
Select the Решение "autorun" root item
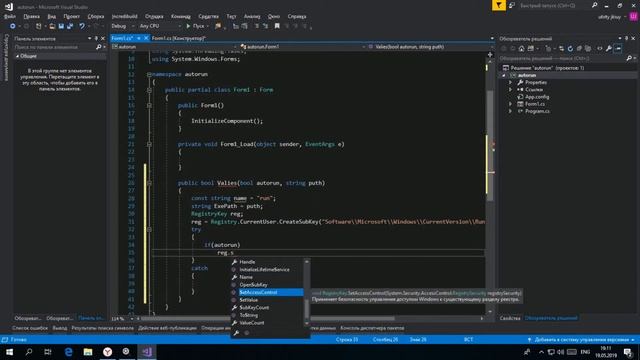[x=543, y=68]
